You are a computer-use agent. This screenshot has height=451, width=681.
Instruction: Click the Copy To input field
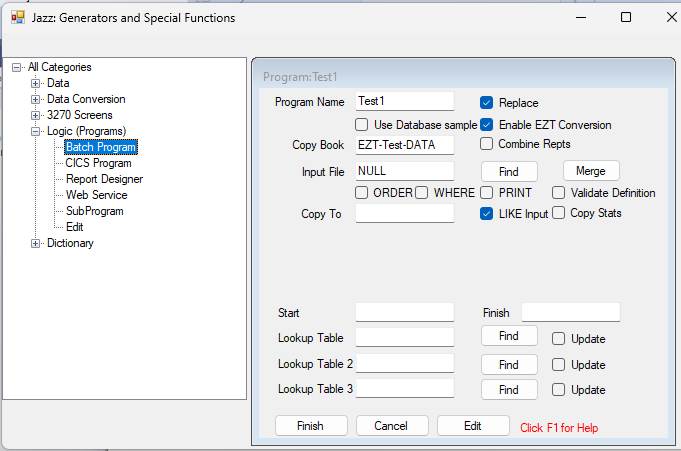click(x=405, y=213)
